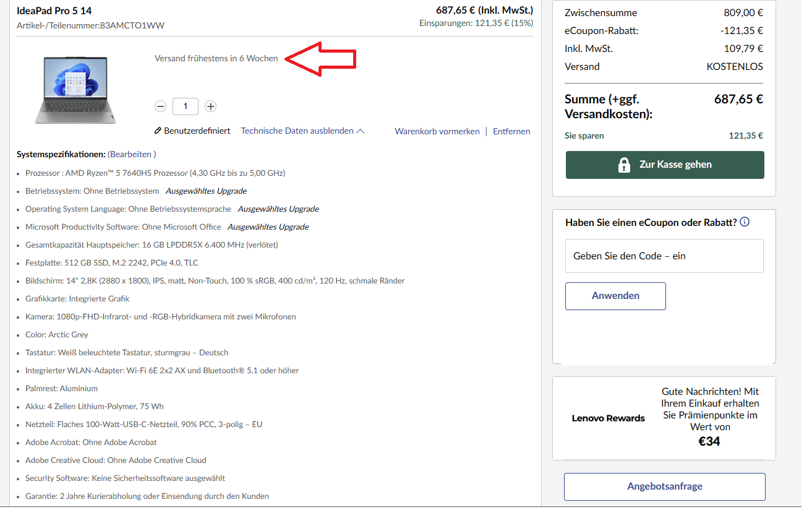Viewport: 812px width, 528px height.
Task: Click the Security Software spec line
Action: [x=125, y=478]
